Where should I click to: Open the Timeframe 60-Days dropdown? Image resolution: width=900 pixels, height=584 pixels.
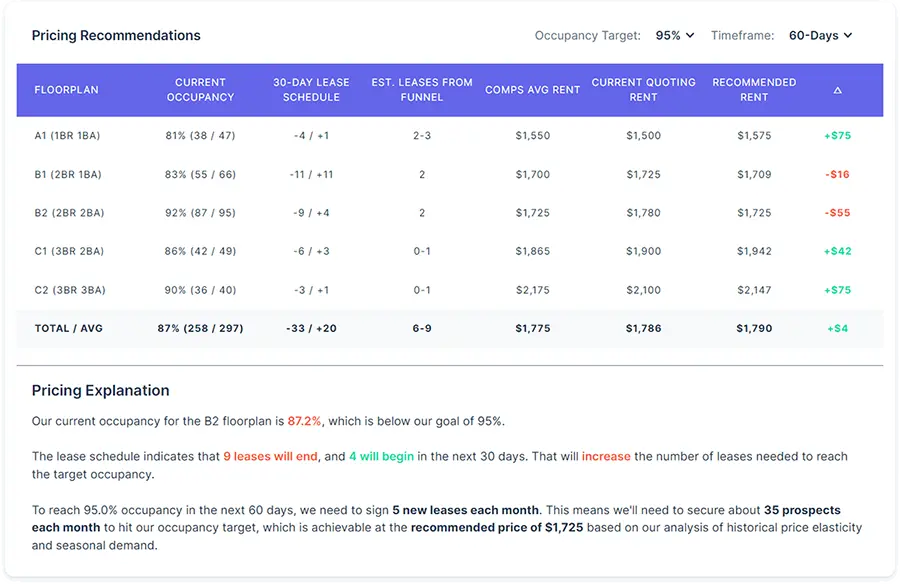pyautogui.click(x=820, y=35)
